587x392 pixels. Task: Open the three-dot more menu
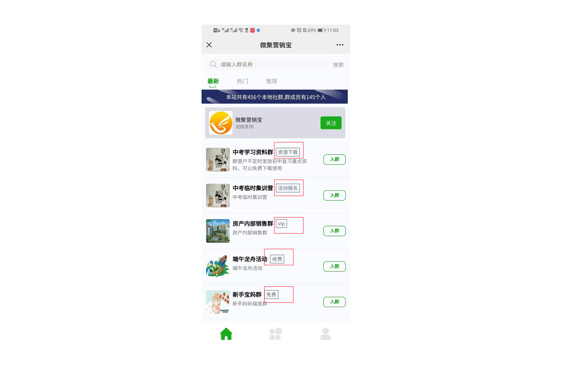pyautogui.click(x=340, y=45)
